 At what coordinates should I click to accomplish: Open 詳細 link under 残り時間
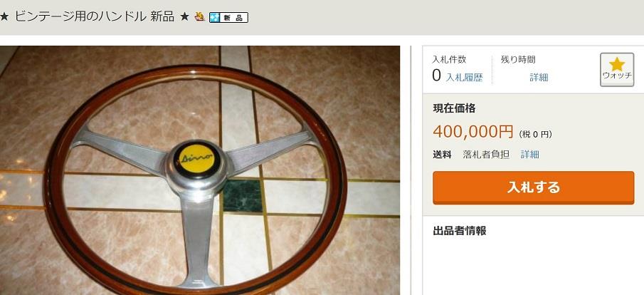click(539, 78)
